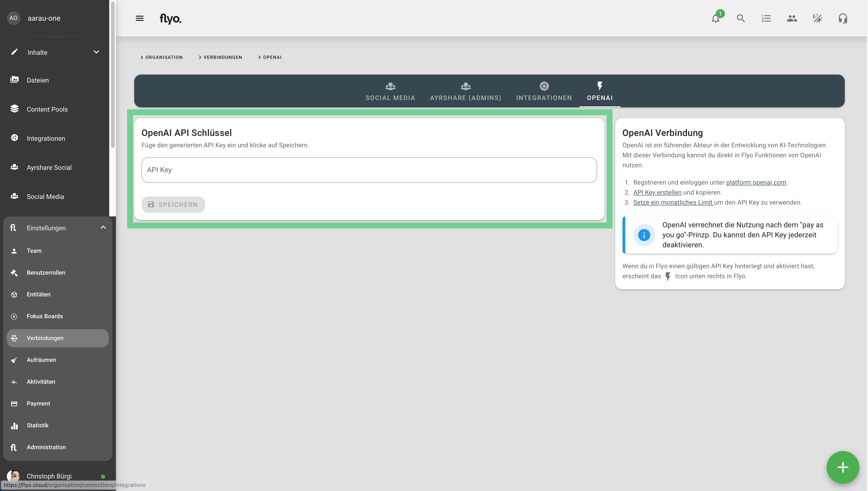Click the Speichern button
The height and width of the screenshot is (491, 868).
[x=173, y=204]
